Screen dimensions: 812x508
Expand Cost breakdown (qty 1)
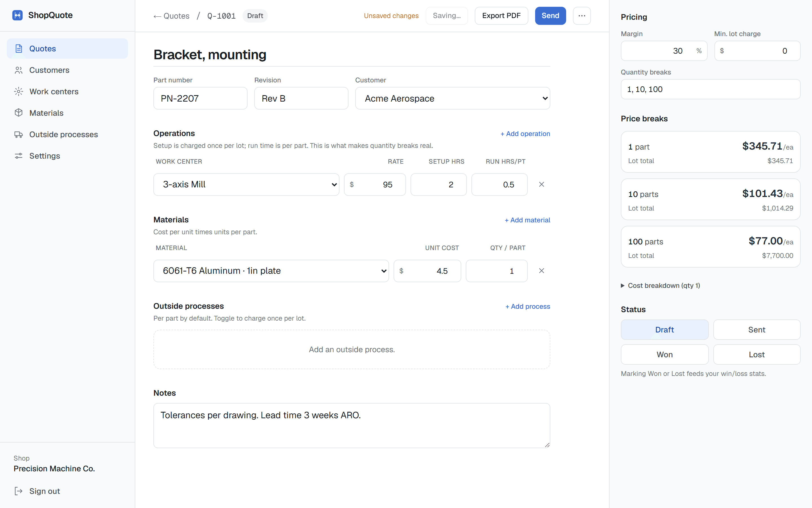coord(660,286)
